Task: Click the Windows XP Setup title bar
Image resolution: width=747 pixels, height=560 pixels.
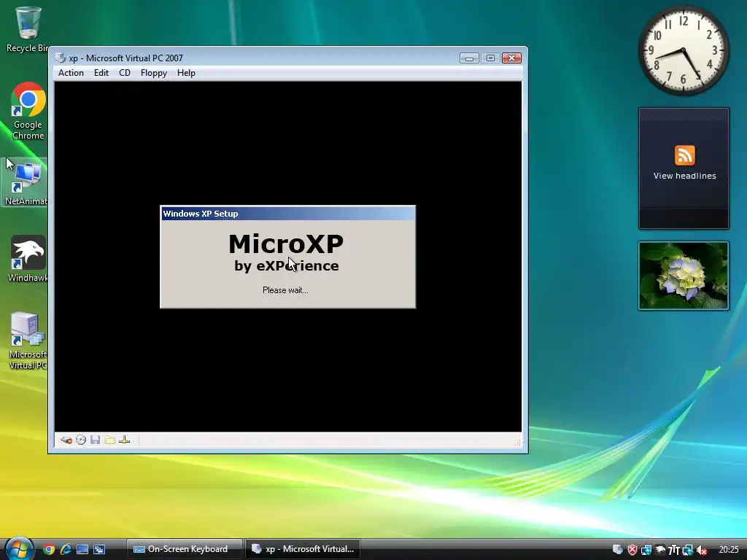Action: click(x=287, y=214)
